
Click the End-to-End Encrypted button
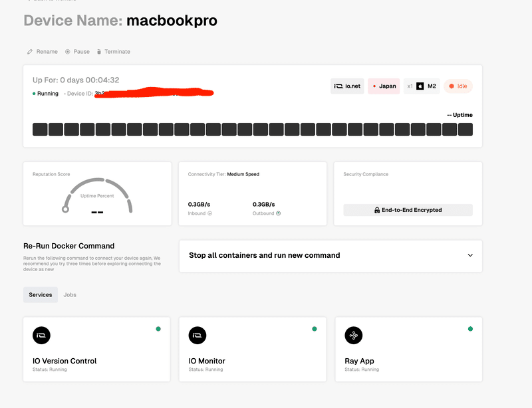click(408, 210)
